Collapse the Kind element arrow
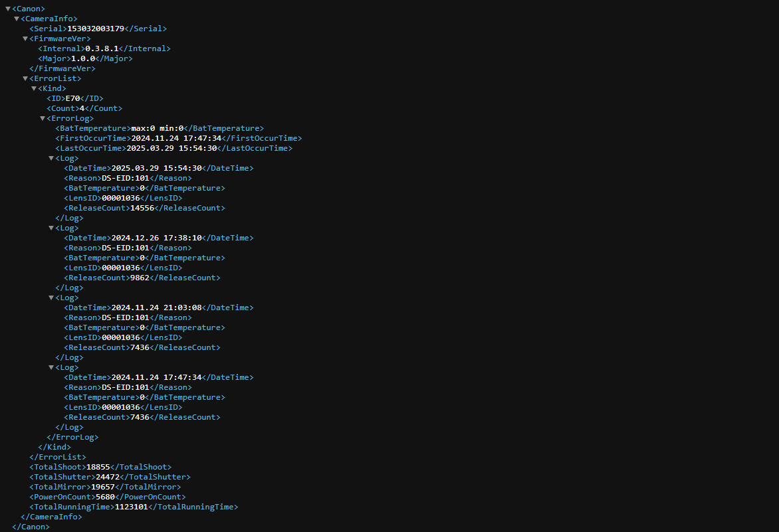Screen dimensions: 779x532 34,89
